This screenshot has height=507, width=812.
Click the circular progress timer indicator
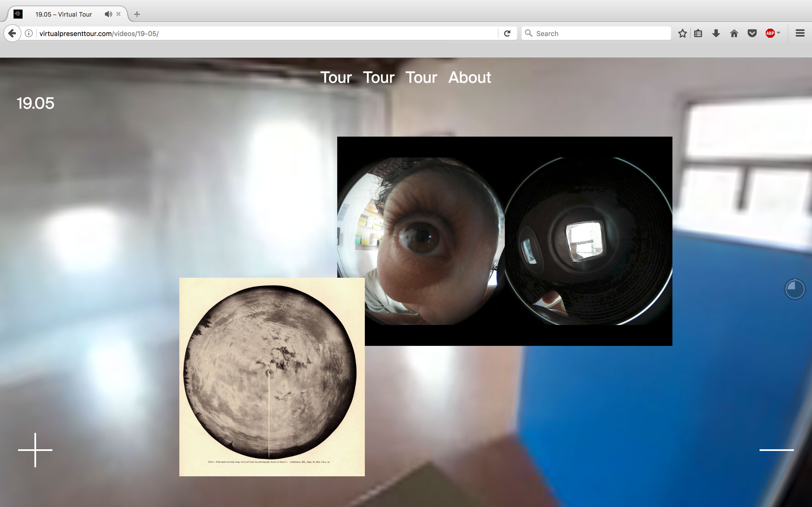(795, 289)
